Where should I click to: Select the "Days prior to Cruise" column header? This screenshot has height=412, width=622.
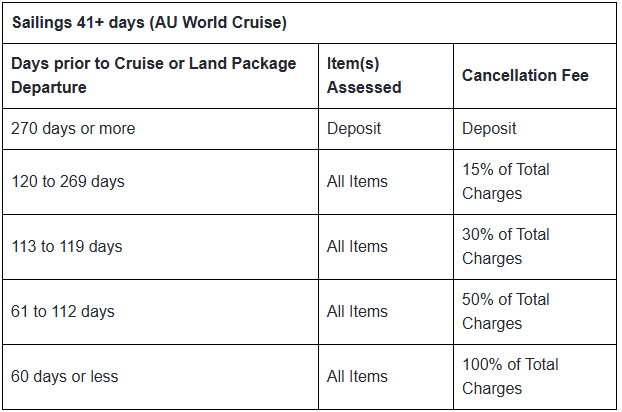(x=153, y=75)
